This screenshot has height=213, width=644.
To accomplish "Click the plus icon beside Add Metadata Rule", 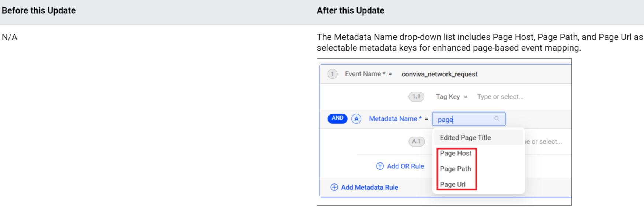I will pos(334,187).
